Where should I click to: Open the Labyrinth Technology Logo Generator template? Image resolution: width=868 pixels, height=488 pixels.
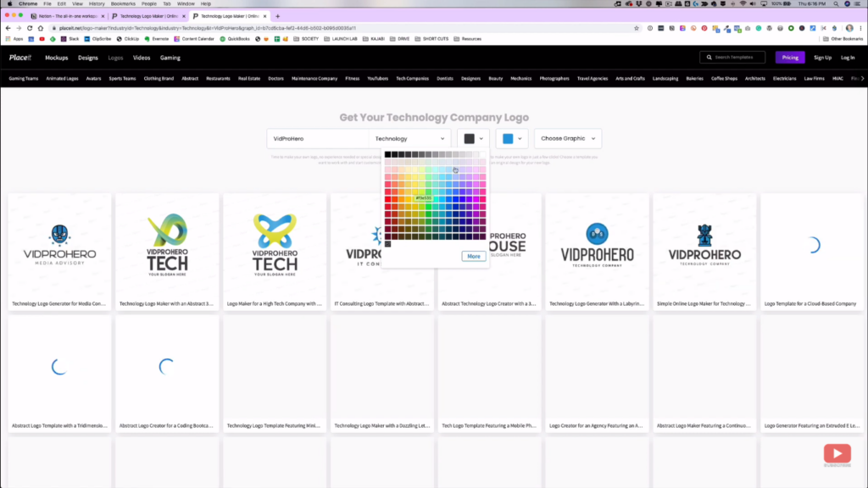597,252
